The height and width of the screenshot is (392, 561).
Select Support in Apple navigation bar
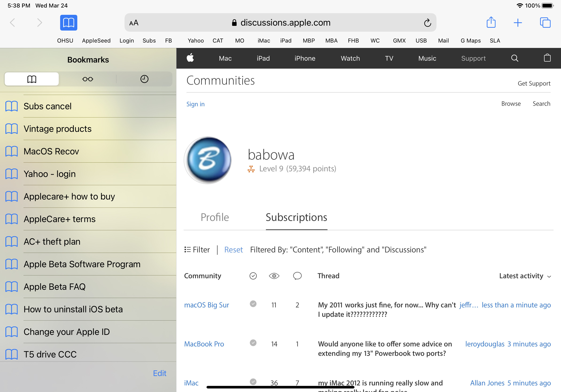tap(473, 58)
